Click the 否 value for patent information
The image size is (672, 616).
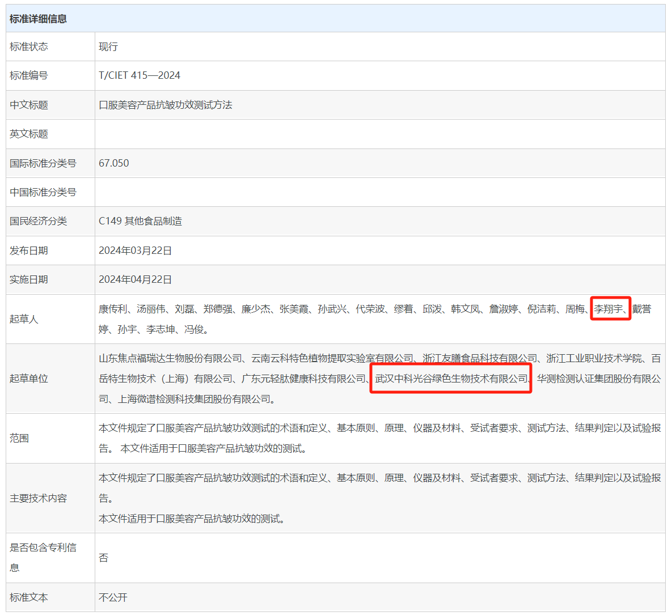click(104, 558)
